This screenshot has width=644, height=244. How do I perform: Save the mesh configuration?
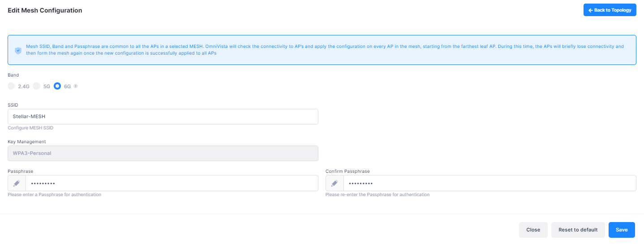(622, 230)
